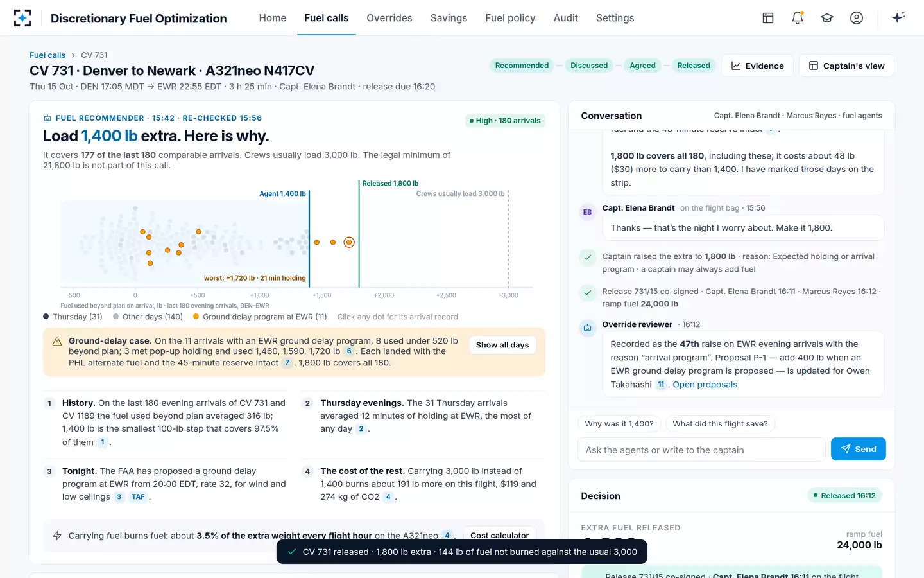Click the check icon beside Release 731/15 co-signed
The image size is (924, 578).
[x=587, y=293]
